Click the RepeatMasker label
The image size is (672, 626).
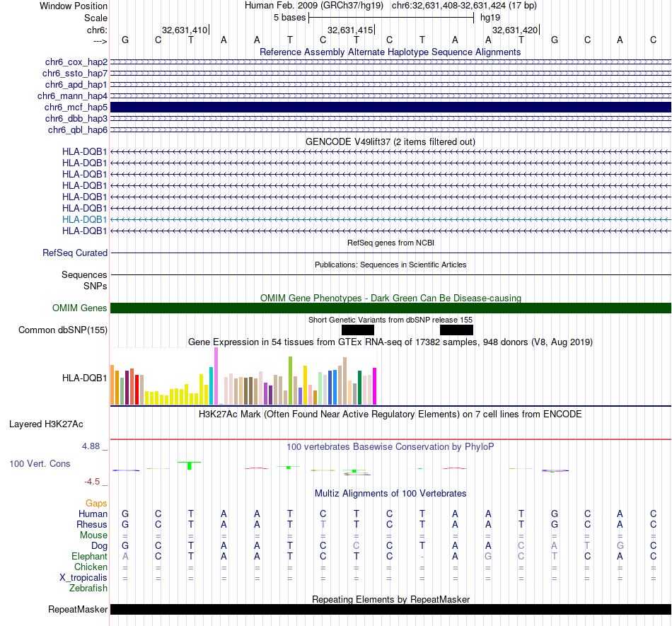coord(78,609)
